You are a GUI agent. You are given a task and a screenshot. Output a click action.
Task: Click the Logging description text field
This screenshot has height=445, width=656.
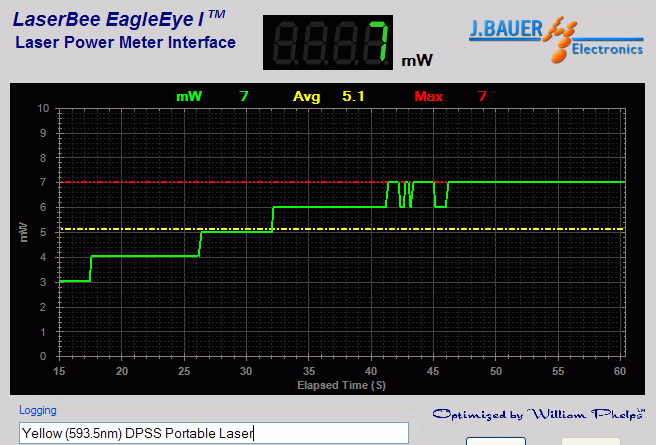click(214, 433)
